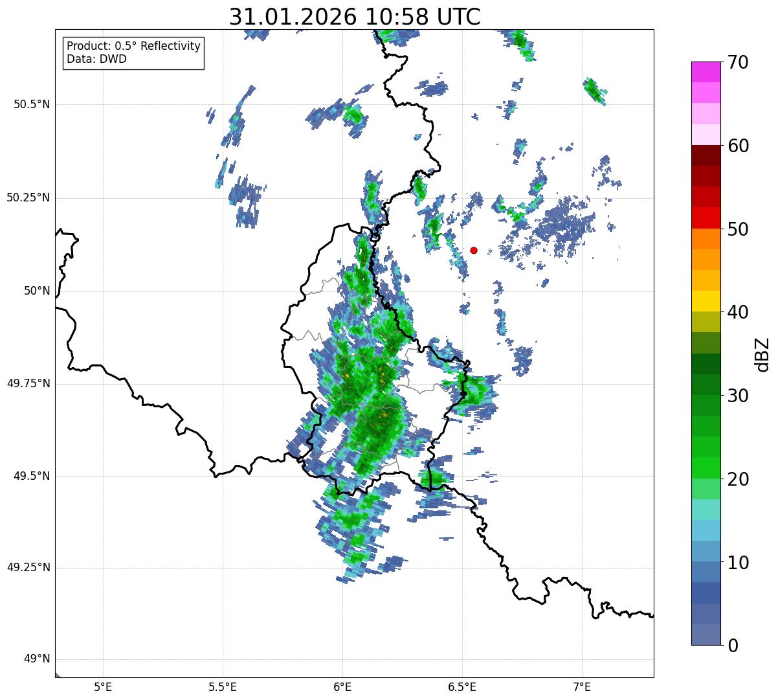778x700 pixels.
Task: Click the magenta top swatch of colorbar
Action: [706, 72]
